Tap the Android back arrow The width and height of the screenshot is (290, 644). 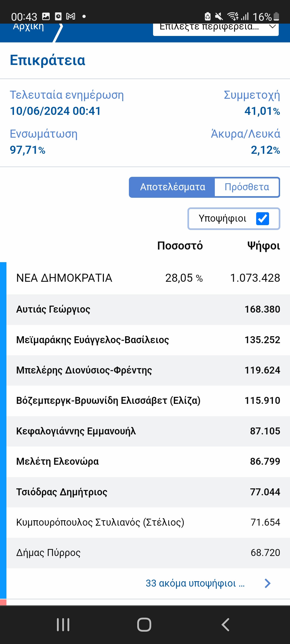[x=226, y=625]
